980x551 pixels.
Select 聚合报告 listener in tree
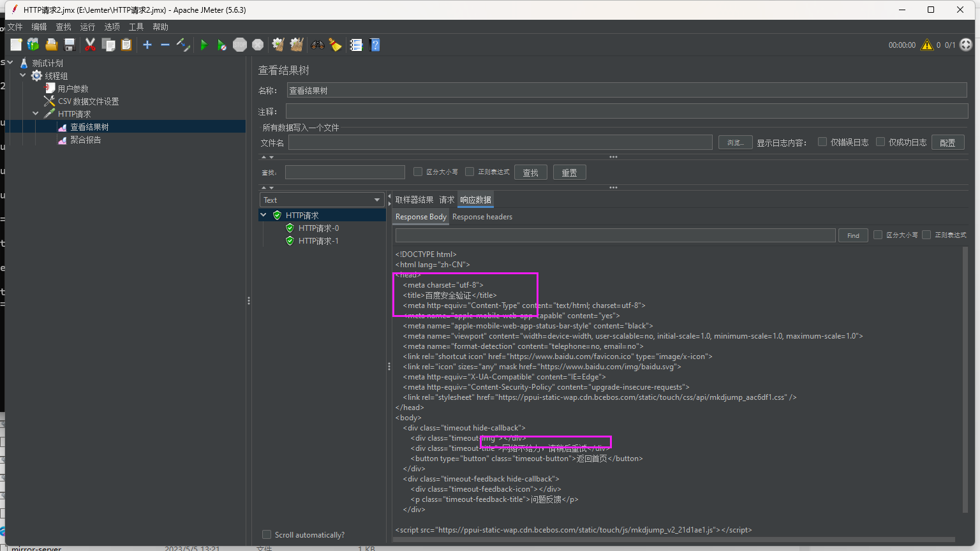tap(85, 140)
